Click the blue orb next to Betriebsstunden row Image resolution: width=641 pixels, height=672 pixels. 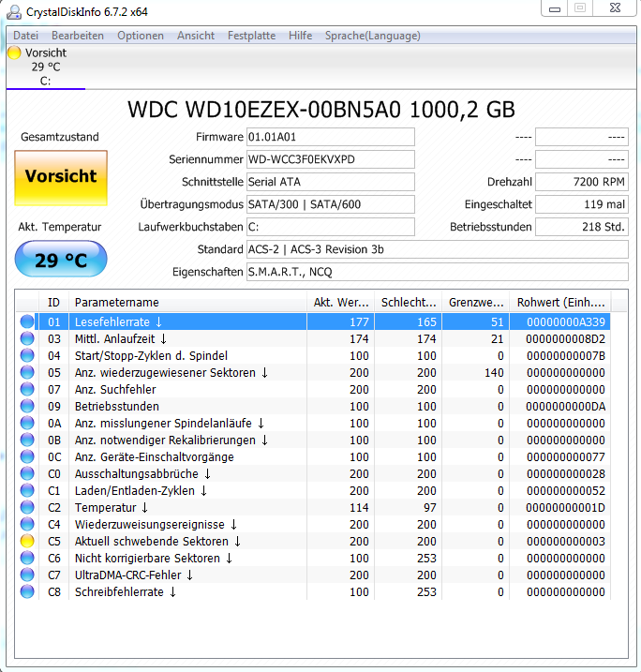27,406
